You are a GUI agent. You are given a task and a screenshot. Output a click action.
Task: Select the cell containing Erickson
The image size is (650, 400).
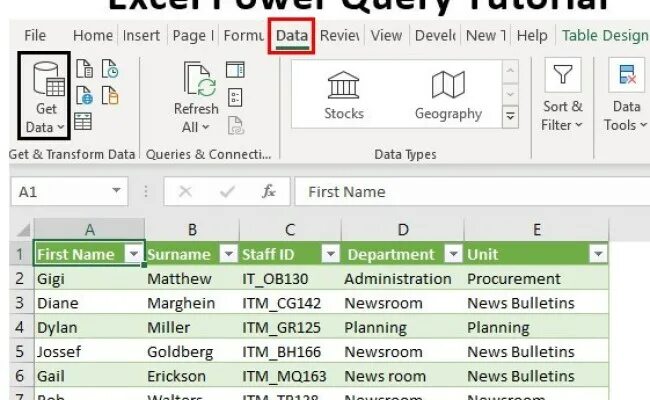[x=192, y=376]
